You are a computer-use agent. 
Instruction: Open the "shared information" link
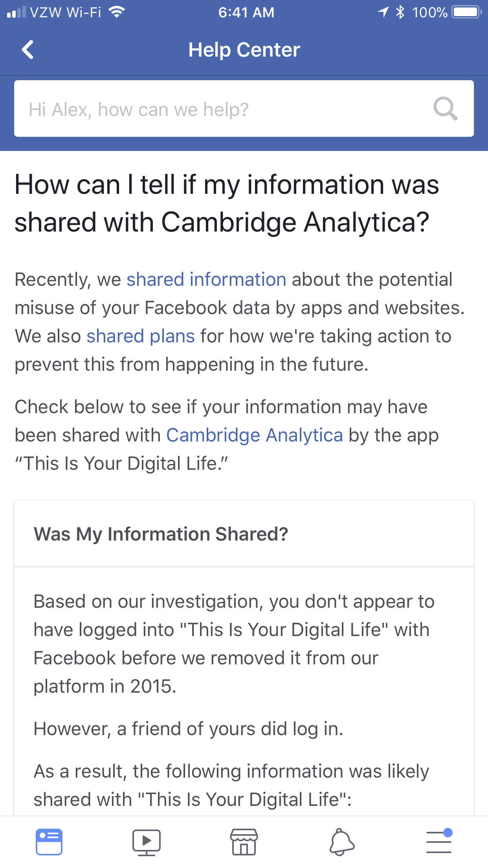[206, 280]
